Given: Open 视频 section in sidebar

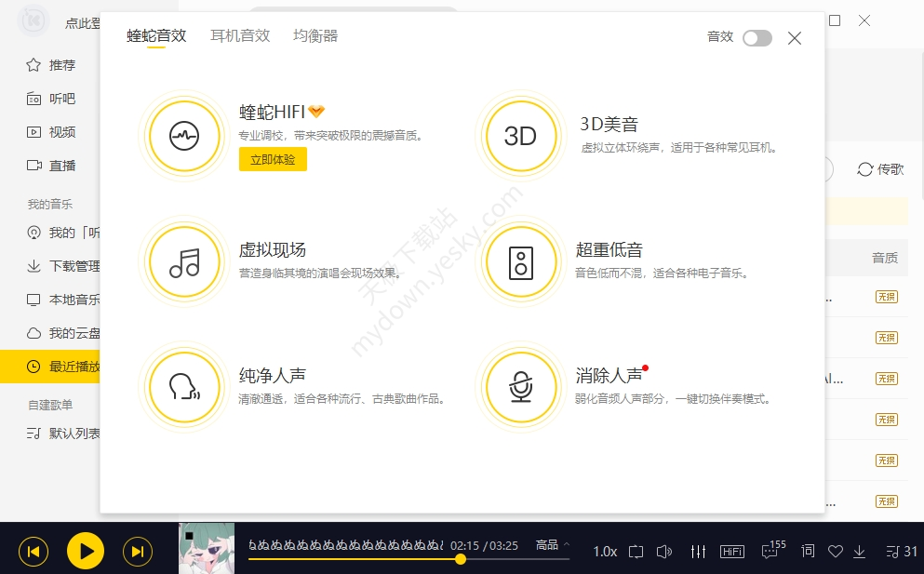Looking at the screenshot, I should [x=50, y=132].
